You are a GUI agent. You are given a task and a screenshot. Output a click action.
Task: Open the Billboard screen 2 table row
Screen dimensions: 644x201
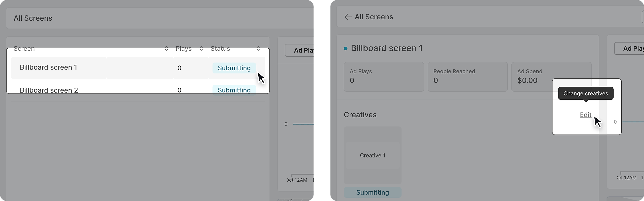click(x=49, y=90)
